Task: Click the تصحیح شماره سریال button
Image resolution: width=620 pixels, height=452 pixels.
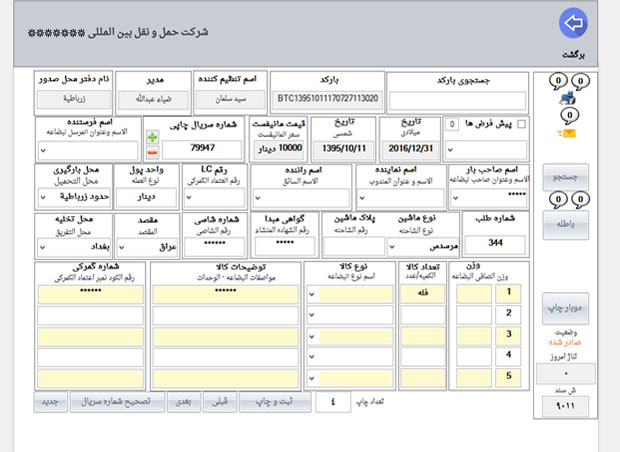Action: click(117, 402)
